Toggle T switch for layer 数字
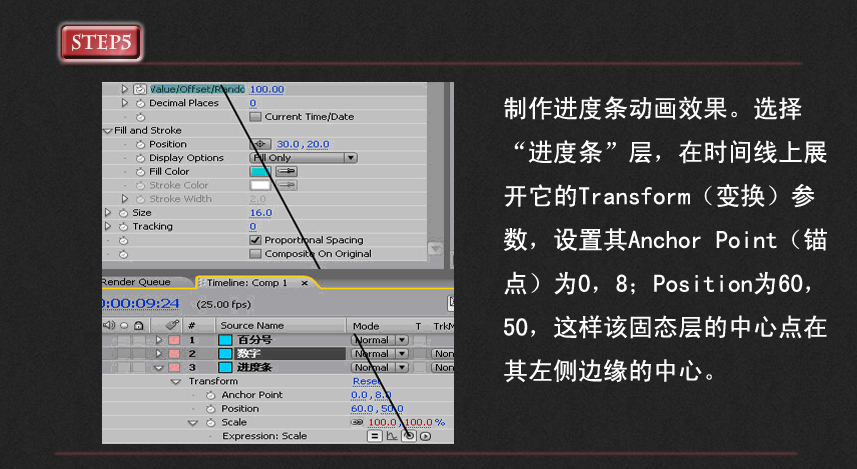The image size is (857, 469). pos(419,354)
